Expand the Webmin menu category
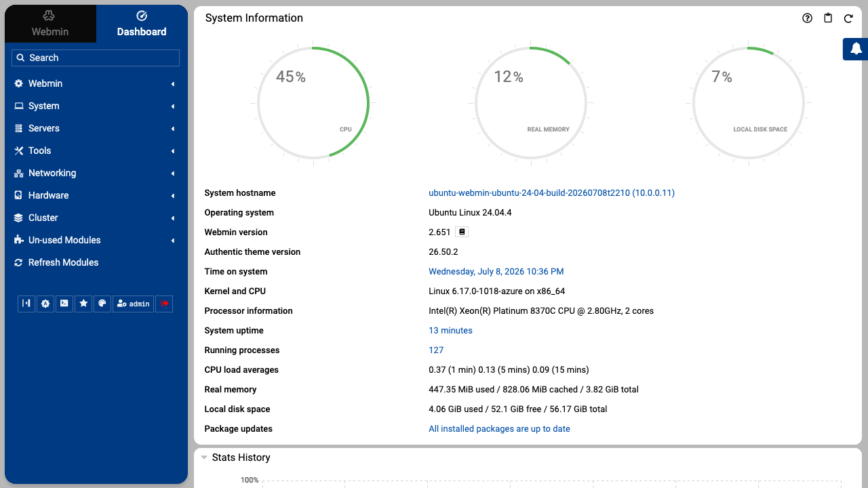 [x=96, y=83]
